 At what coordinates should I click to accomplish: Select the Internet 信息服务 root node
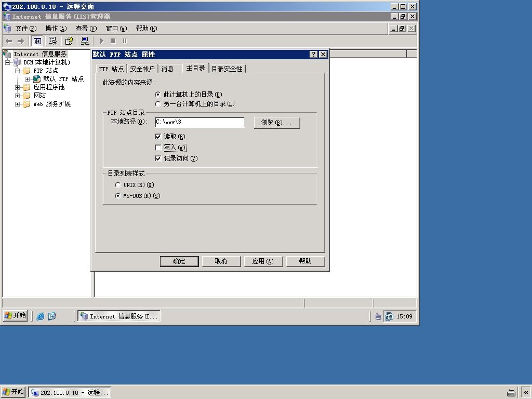(40, 54)
